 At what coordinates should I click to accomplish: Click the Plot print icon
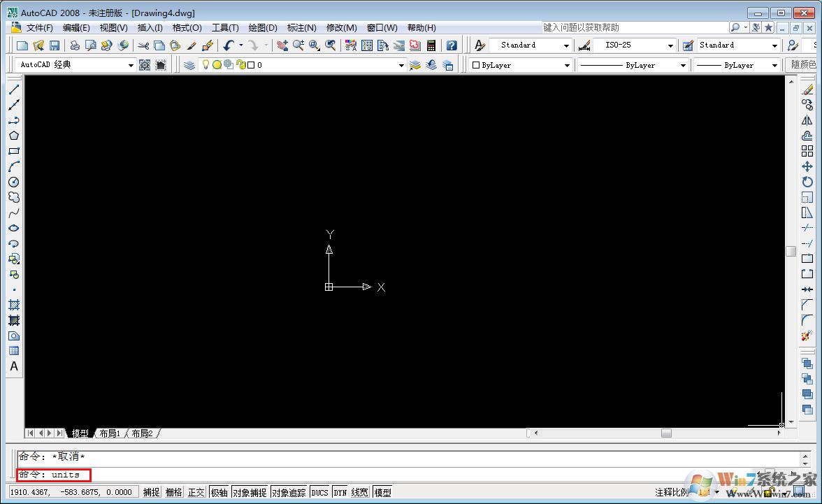(x=74, y=45)
